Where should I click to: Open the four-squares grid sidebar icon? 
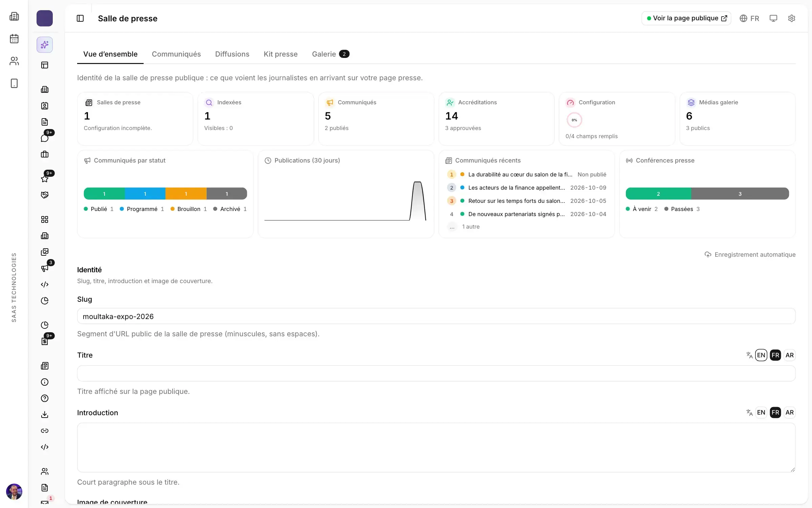tap(45, 219)
